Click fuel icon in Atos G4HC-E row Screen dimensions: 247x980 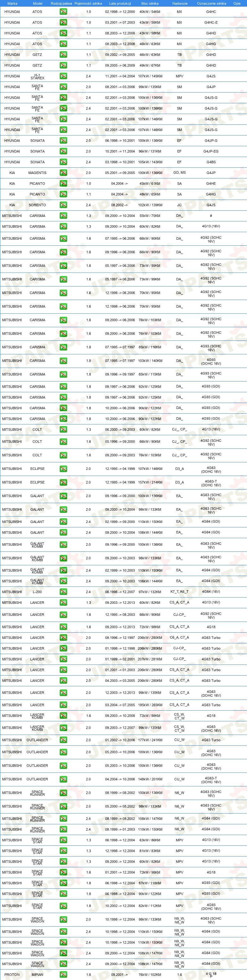point(63,22)
